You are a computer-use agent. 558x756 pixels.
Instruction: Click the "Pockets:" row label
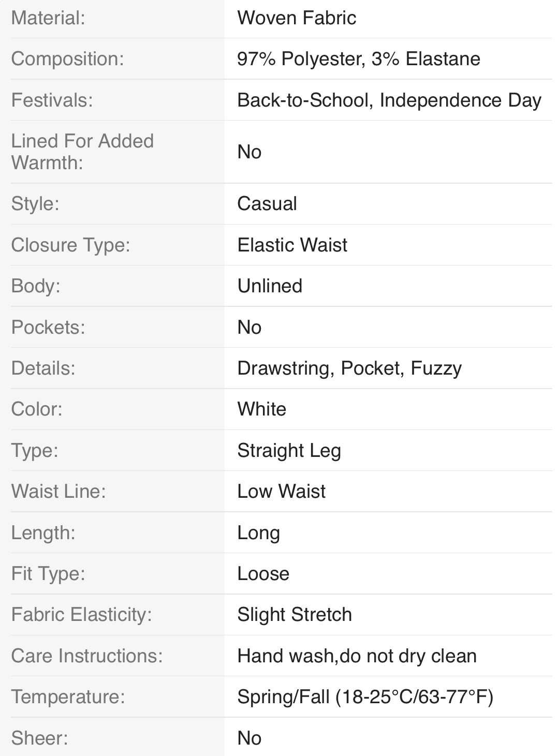pyautogui.click(x=48, y=327)
